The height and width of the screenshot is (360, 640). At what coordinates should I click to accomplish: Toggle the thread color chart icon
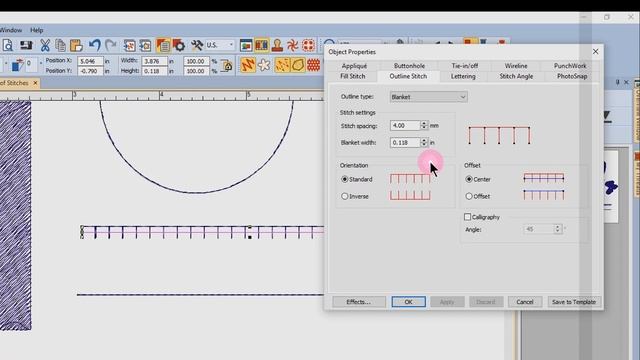coord(262,45)
